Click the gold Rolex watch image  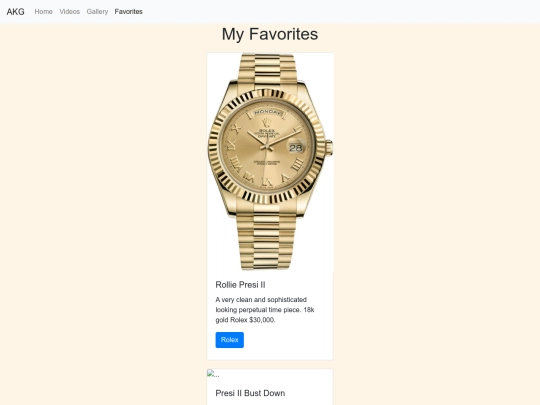point(270,162)
